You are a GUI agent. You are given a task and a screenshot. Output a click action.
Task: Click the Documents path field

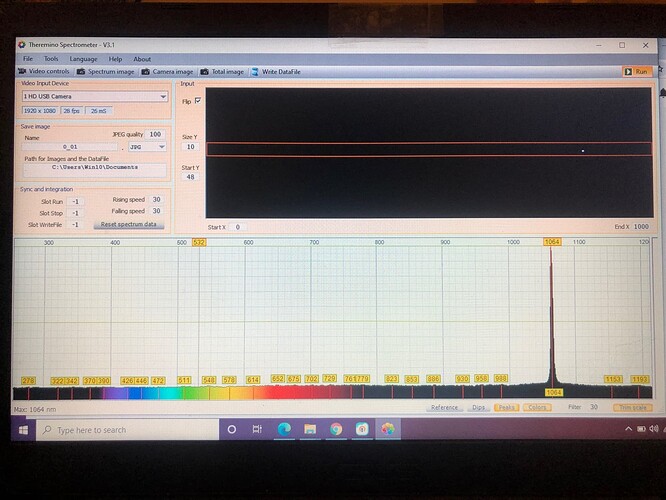(x=95, y=170)
